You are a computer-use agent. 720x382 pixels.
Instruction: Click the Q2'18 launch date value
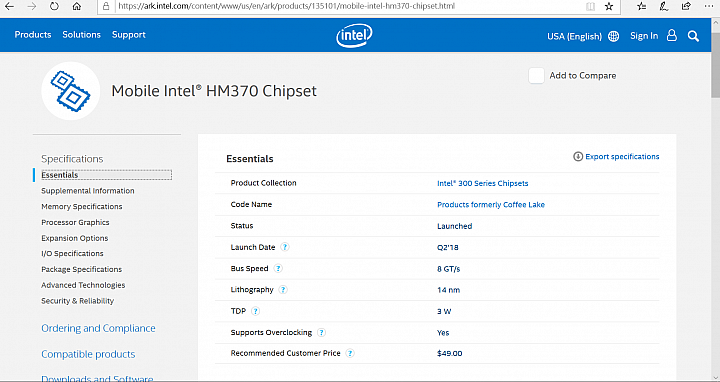point(448,247)
